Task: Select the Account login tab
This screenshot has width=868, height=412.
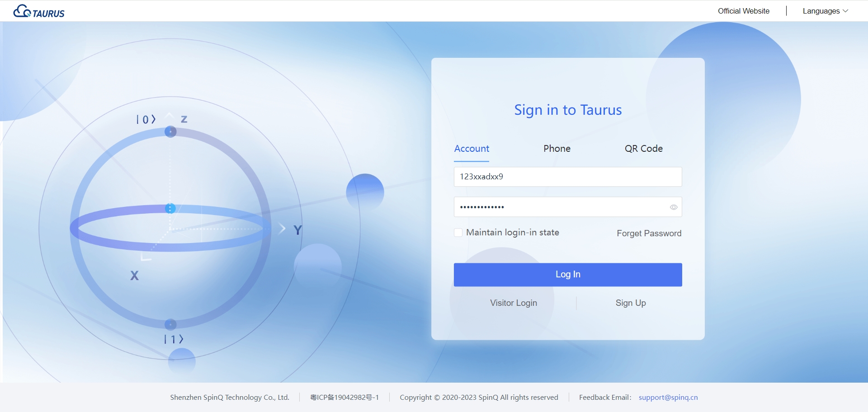Action: point(472,149)
